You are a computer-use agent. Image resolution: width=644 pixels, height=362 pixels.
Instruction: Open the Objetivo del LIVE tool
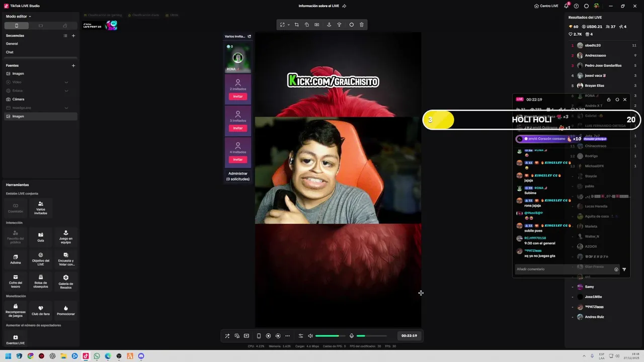pyautogui.click(x=41, y=259)
